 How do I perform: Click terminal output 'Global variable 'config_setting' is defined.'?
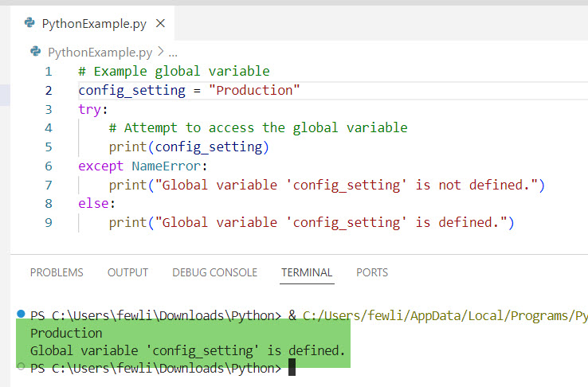(x=187, y=350)
